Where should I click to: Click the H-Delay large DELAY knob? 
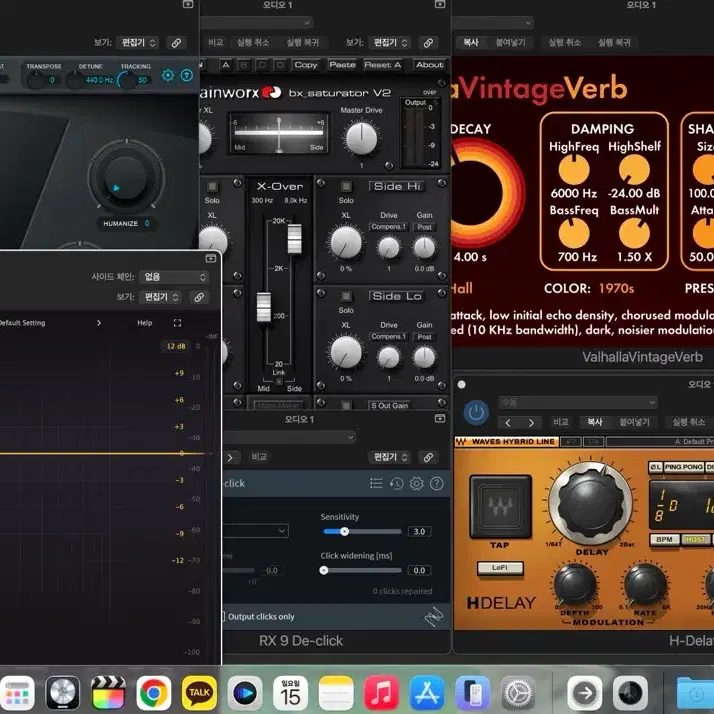click(x=591, y=504)
